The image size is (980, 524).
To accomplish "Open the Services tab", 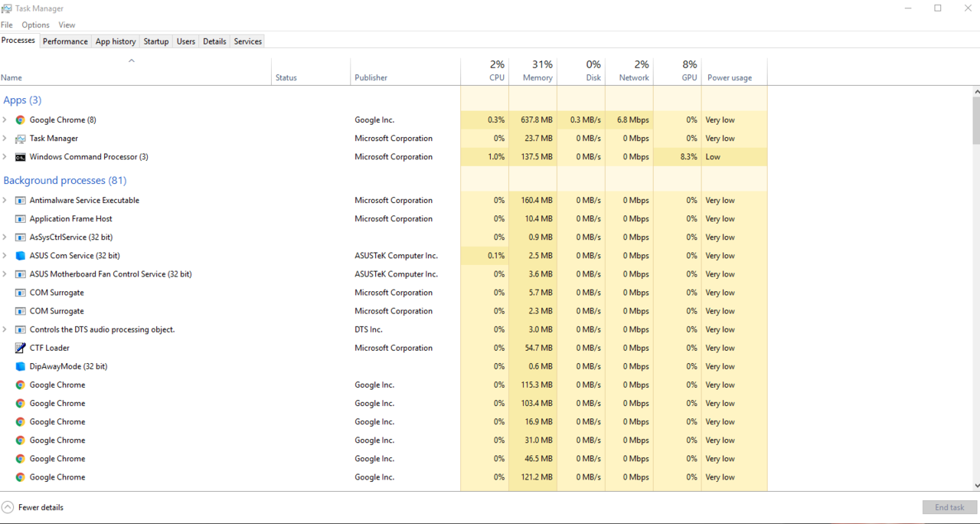I will click(x=247, y=41).
